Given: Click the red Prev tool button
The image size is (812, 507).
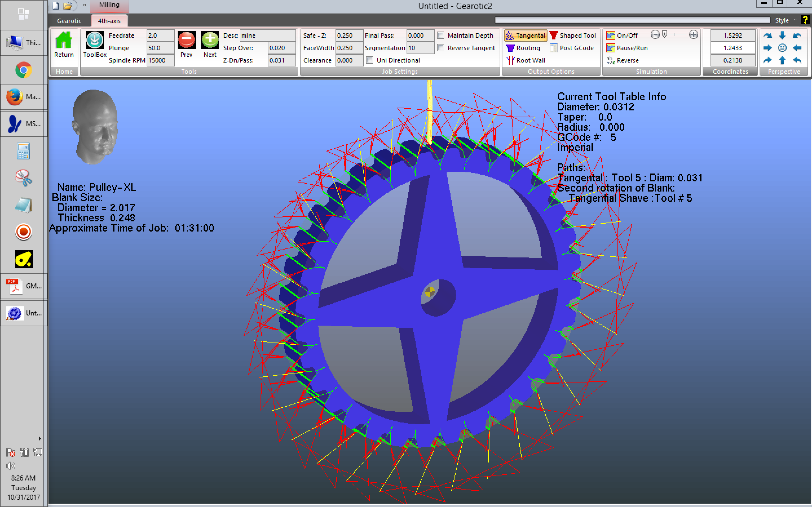Looking at the screenshot, I should point(186,40).
